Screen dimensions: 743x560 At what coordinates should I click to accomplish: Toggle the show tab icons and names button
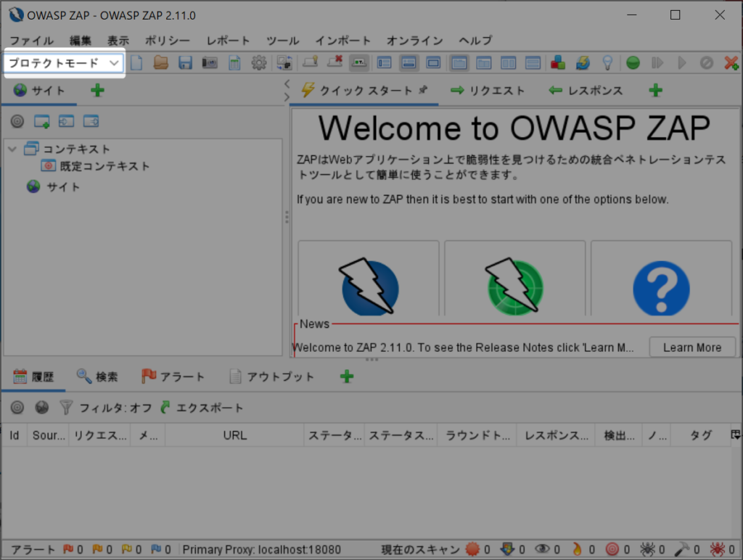[x=358, y=62]
